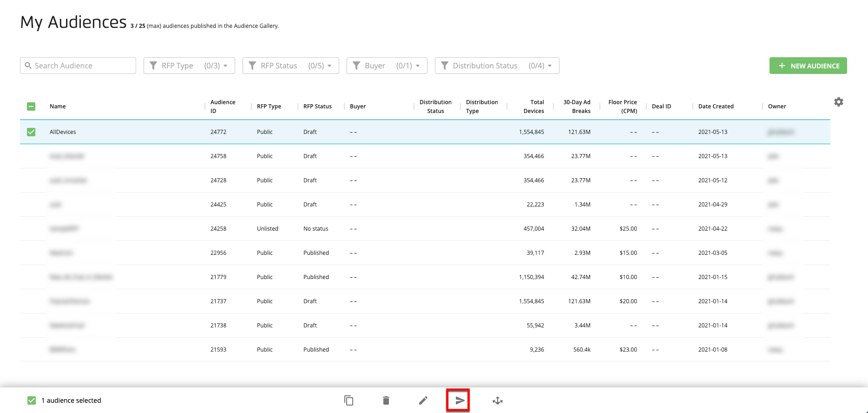Click audience ID 24425
Viewport: 868px width, 413px height.
(x=218, y=205)
